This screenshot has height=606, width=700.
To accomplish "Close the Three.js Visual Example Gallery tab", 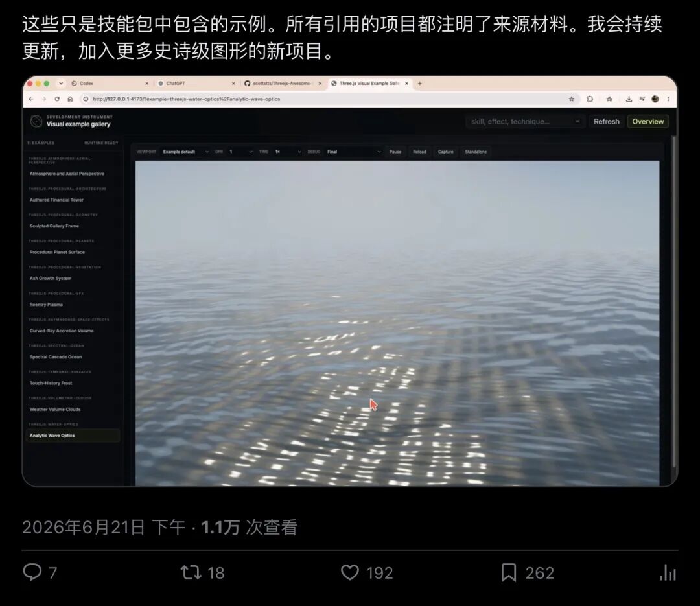I will pos(406,84).
